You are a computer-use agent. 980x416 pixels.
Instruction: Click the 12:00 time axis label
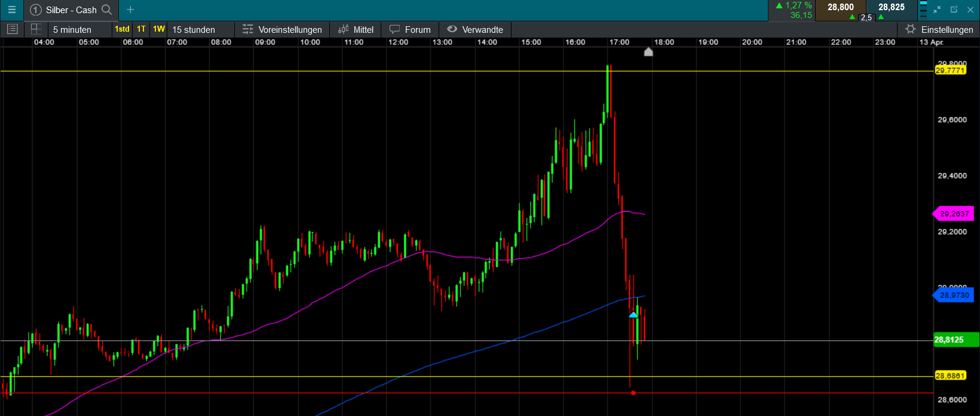(x=398, y=42)
